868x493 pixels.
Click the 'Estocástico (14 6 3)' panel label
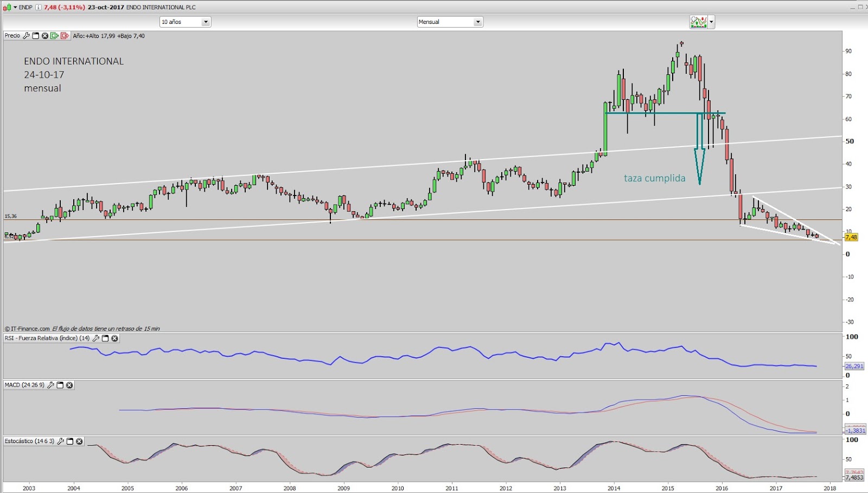point(30,441)
